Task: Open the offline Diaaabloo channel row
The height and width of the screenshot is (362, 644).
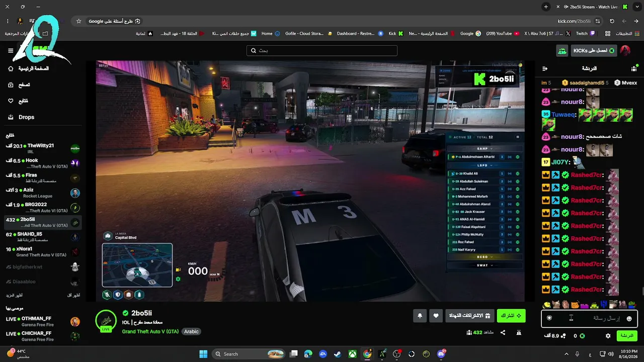Action: pos(43,282)
